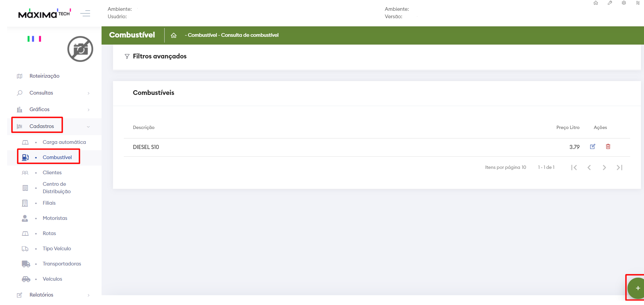Expand the Consultas menu chevron
Screen dimensions: 644x305
pyautogui.click(x=88, y=93)
